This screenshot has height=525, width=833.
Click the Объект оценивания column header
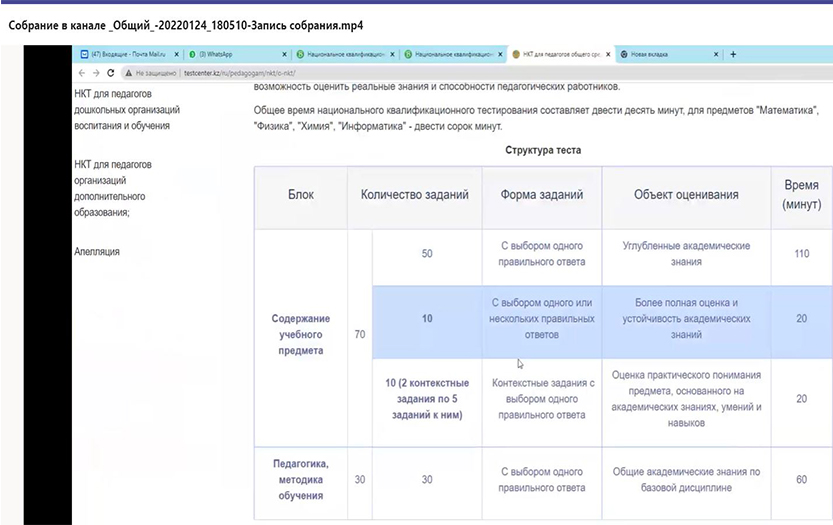(x=686, y=195)
